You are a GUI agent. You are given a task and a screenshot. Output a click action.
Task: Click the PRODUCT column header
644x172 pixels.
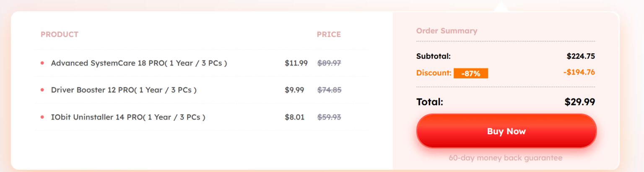tap(60, 34)
